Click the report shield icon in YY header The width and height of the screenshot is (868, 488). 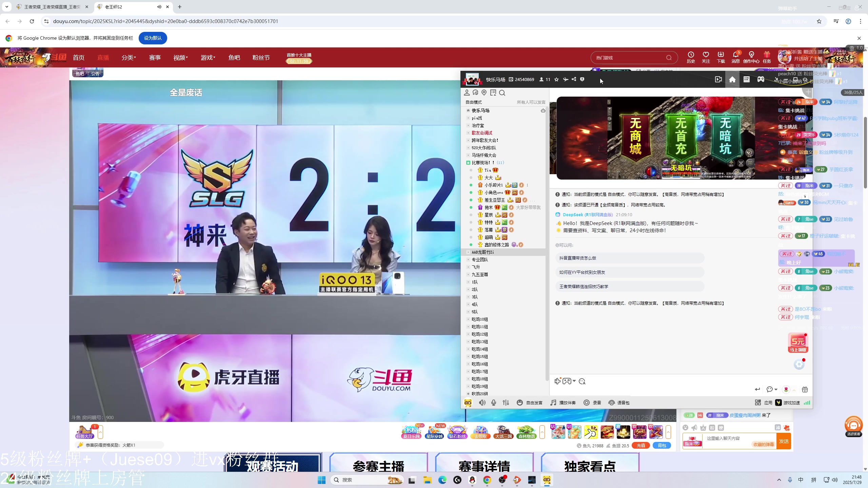click(x=582, y=79)
